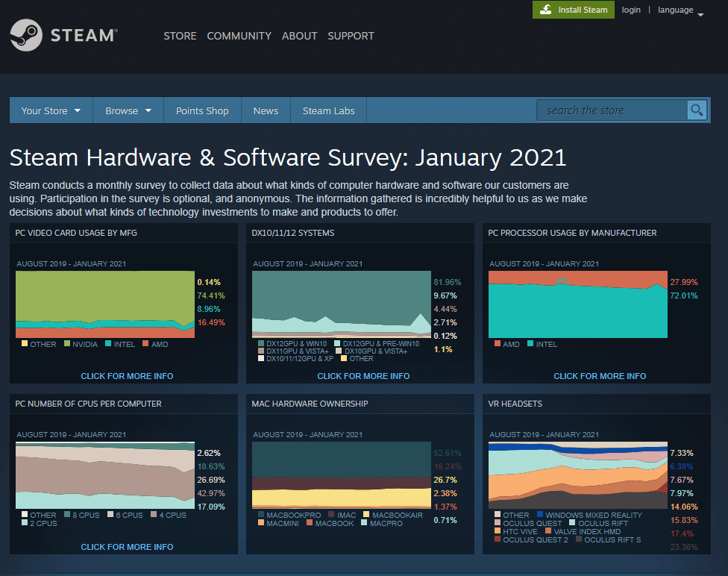
Task: Click the MAC HARDWARE OWNERSHIP panel title
Action: (310, 404)
